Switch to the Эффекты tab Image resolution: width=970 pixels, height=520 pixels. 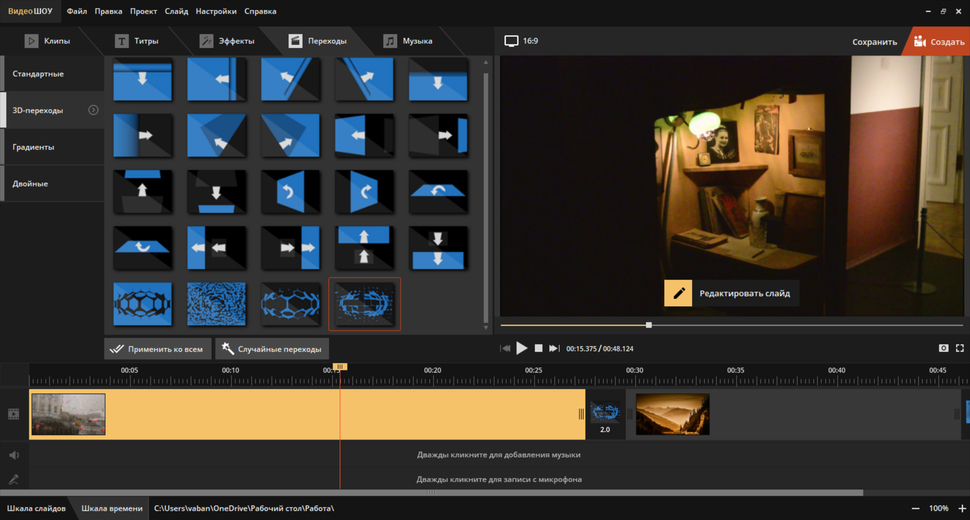click(x=227, y=41)
